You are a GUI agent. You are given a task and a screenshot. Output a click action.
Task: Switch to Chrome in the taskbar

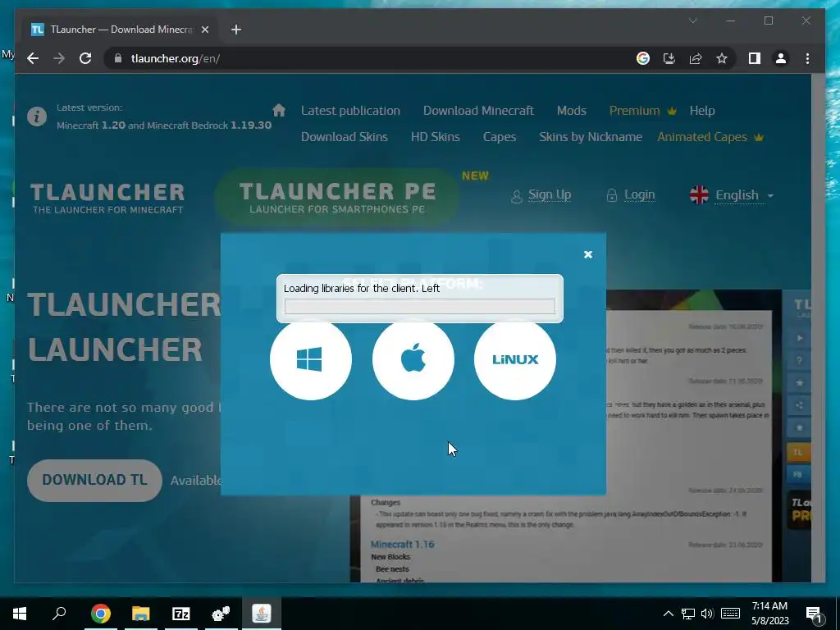coord(100,614)
